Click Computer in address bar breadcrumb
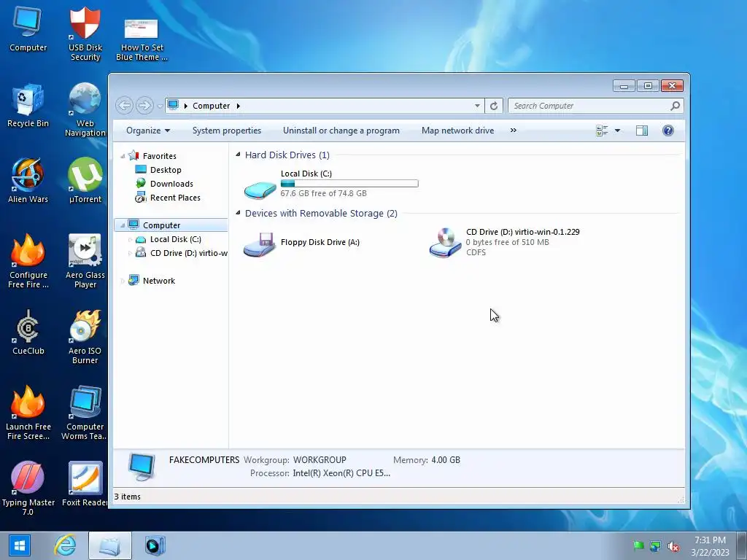 tap(211, 106)
